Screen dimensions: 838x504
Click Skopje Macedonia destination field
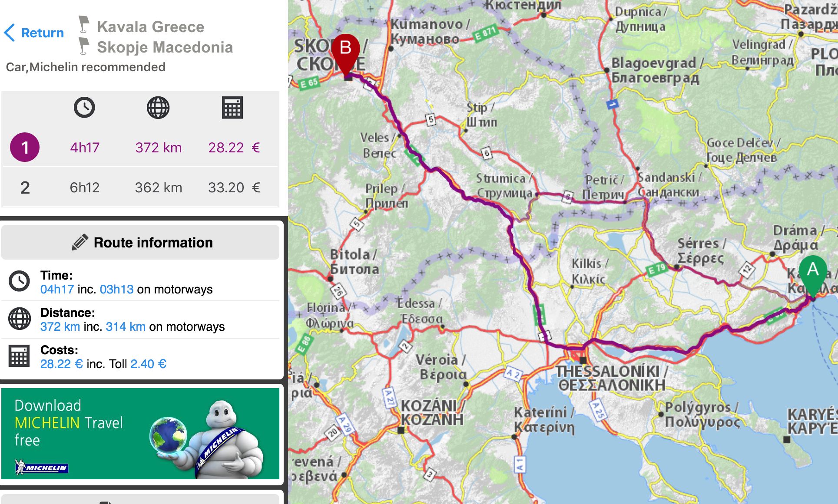click(x=165, y=47)
